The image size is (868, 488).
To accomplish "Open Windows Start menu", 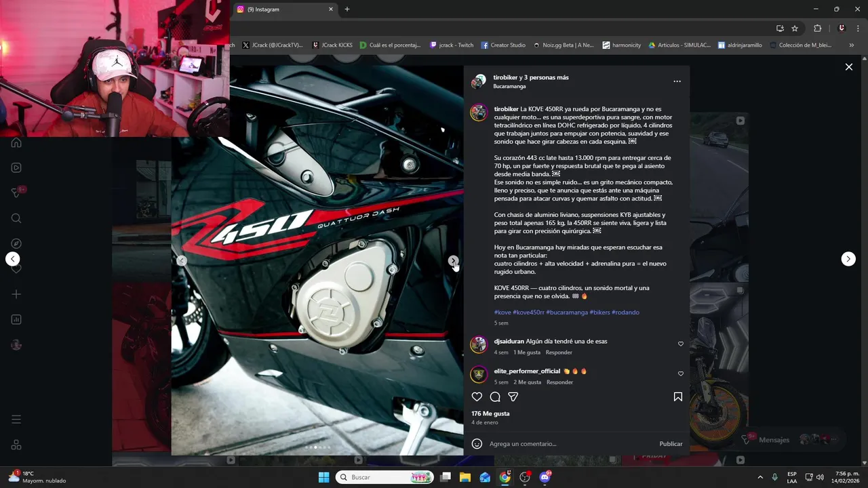I will click(323, 477).
